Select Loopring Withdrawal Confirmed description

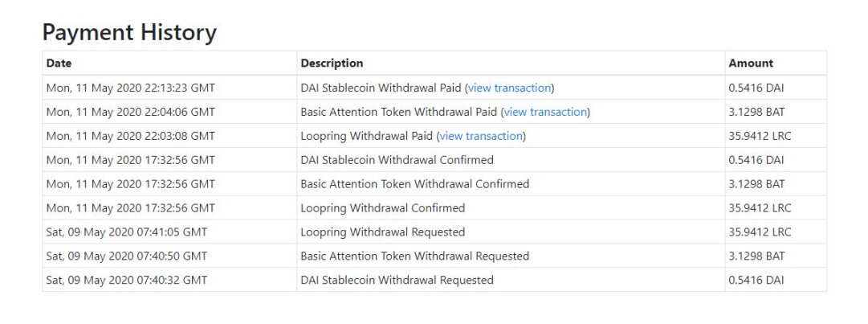tap(382, 208)
